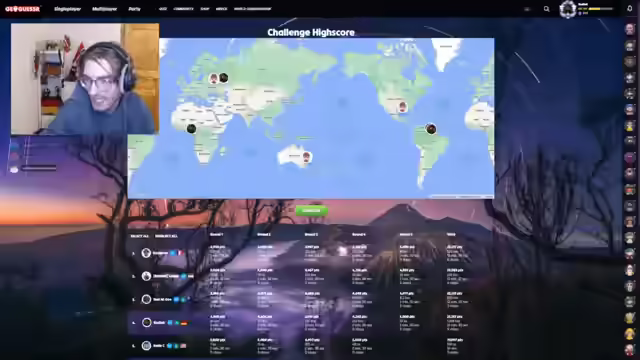
Task: Toggle selection of the fourth-ranked highlighted row
Action: tap(310, 322)
